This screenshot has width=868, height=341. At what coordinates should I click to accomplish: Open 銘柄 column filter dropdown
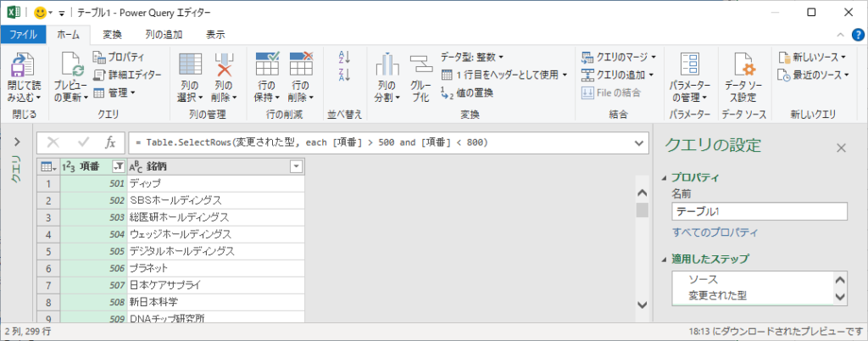pyautogui.click(x=297, y=166)
